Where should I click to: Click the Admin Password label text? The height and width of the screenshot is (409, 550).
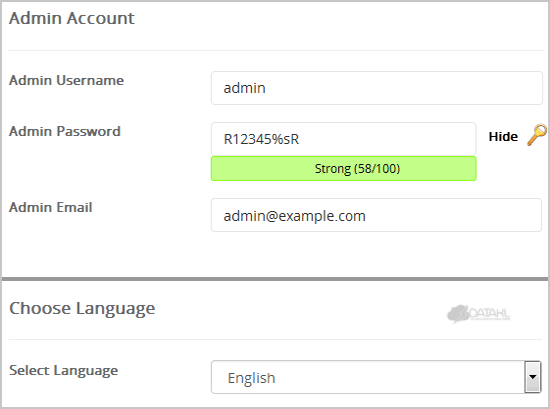(x=65, y=131)
